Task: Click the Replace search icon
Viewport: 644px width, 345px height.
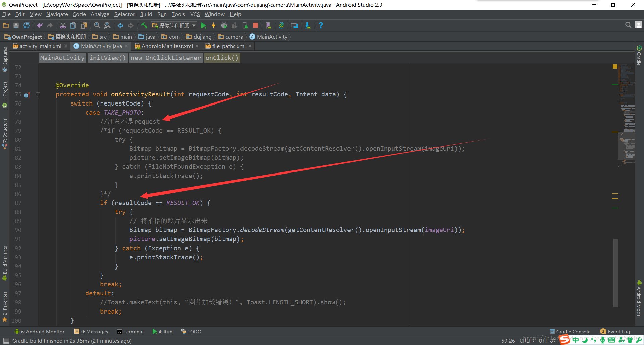Action: click(107, 25)
